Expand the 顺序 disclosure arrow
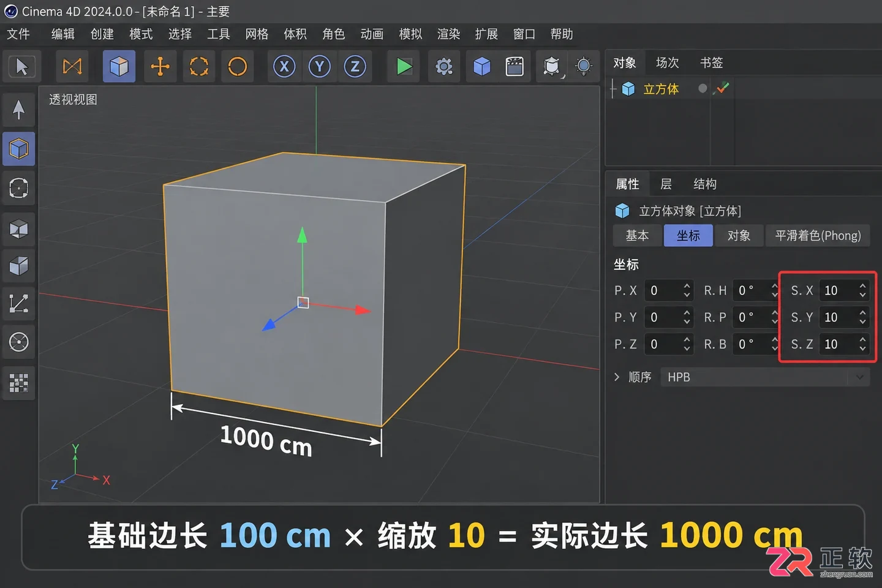882x588 pixels. point(617,377)
